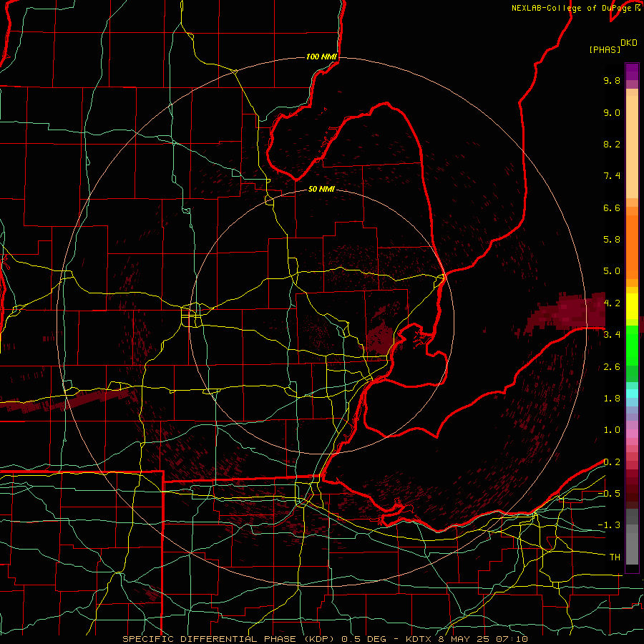The height and width of the screenshot is (644, 644).
Task: Click the 7.4 scale value
Action: [612, 176]
